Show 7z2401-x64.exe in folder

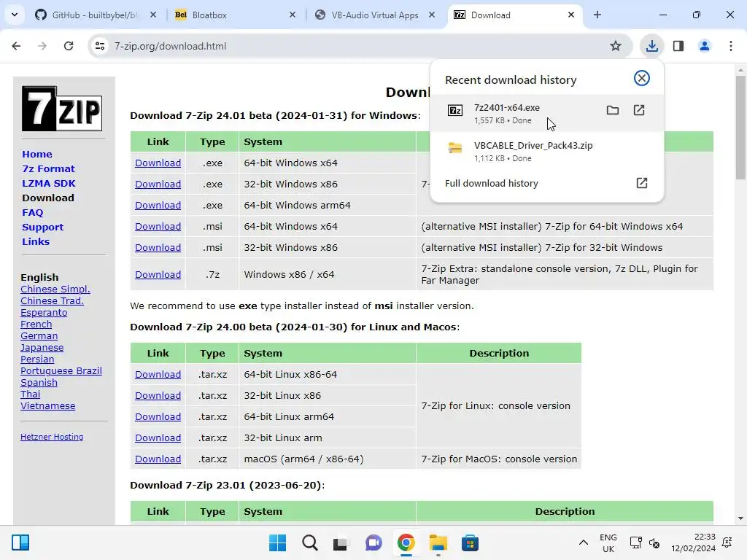tap(613, 111)
